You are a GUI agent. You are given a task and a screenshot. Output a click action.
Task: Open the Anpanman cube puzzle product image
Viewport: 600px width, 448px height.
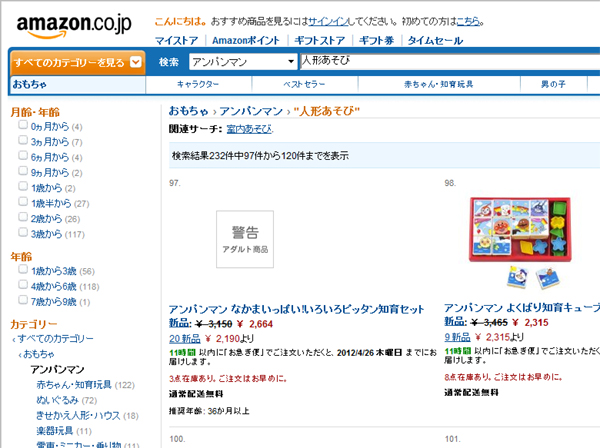[520, 243]
